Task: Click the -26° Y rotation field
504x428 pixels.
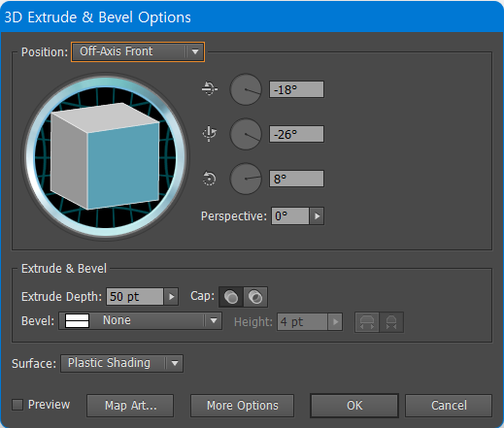Action: [296, 134]
